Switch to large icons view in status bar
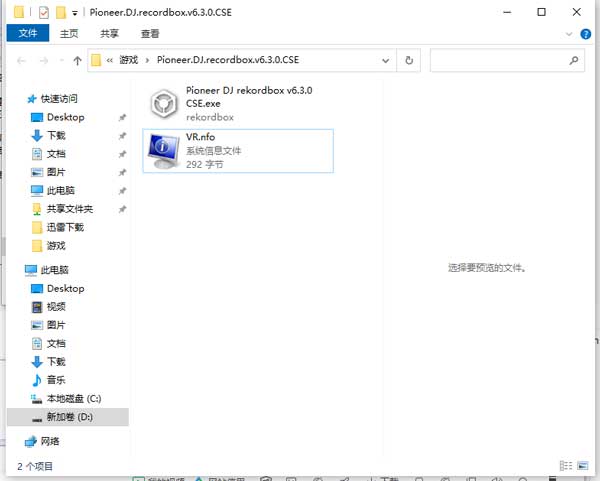The width and height of the screenshot is (600, 481). click(583, 466)
